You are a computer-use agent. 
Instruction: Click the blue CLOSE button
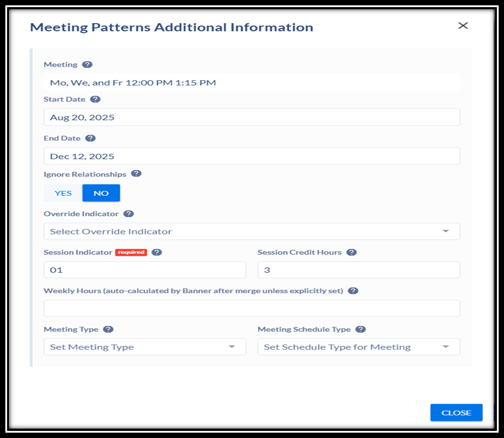pos(457,412)
